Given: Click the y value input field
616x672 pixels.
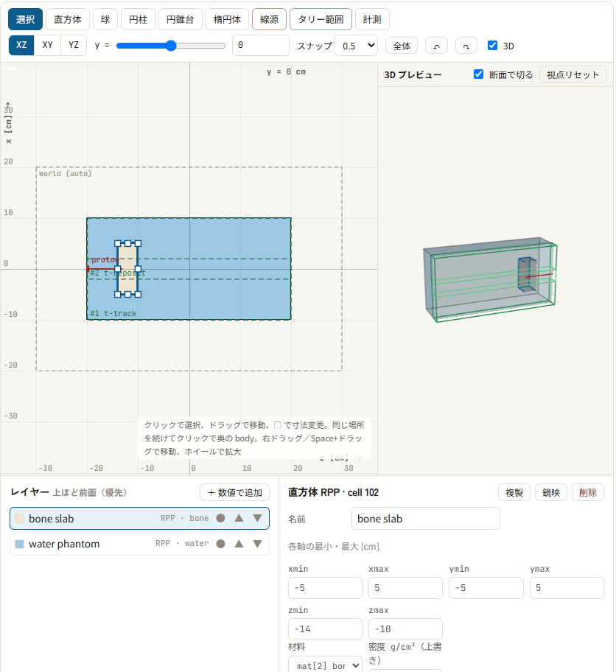Looking at the screenshot, I should [x=261, y=45].
